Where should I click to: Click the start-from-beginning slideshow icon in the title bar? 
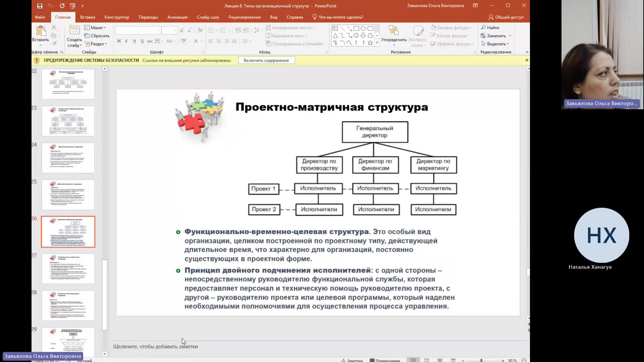click(72, 6)
